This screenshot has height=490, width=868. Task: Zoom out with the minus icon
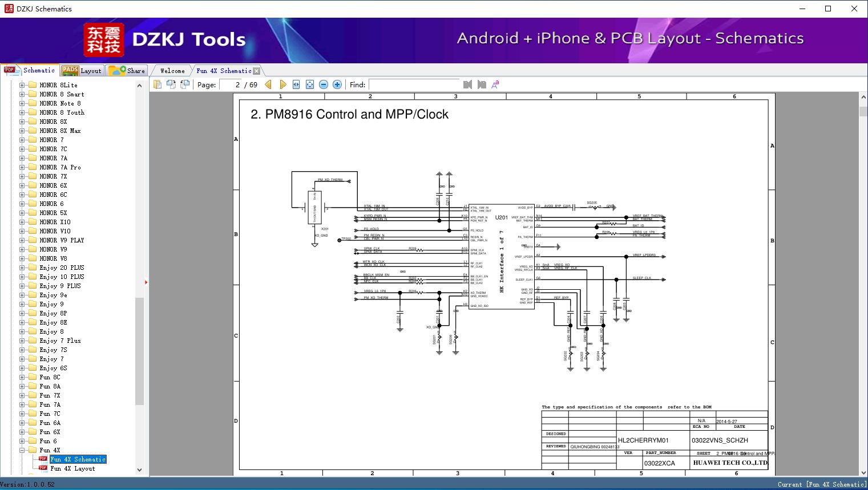pyautogui.click(x=324, y=84)
